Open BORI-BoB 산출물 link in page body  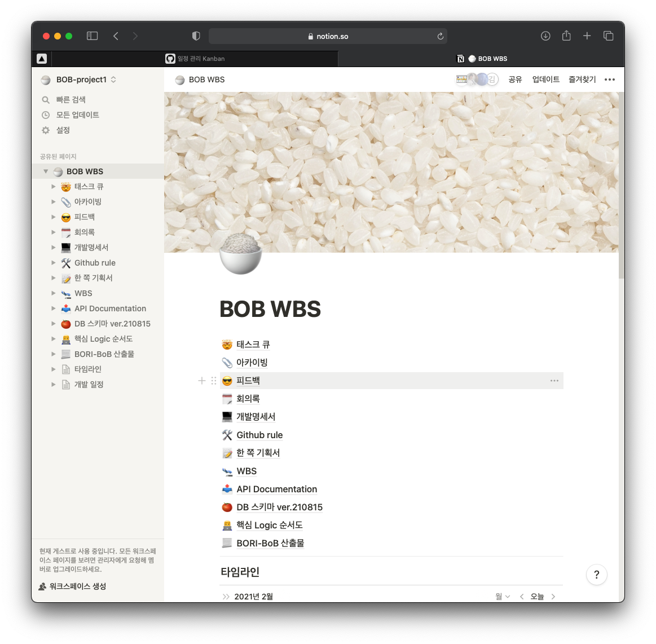[x=270, y=543]
